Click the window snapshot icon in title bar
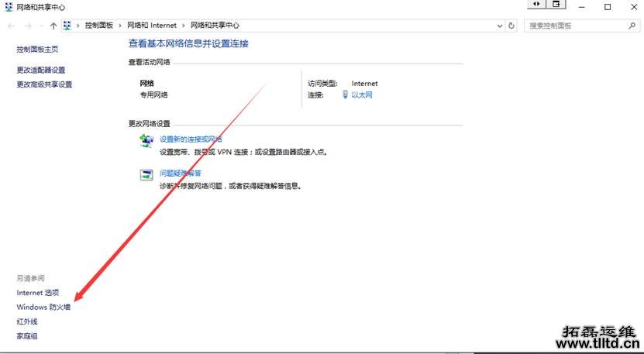 [x=556, y=4]
